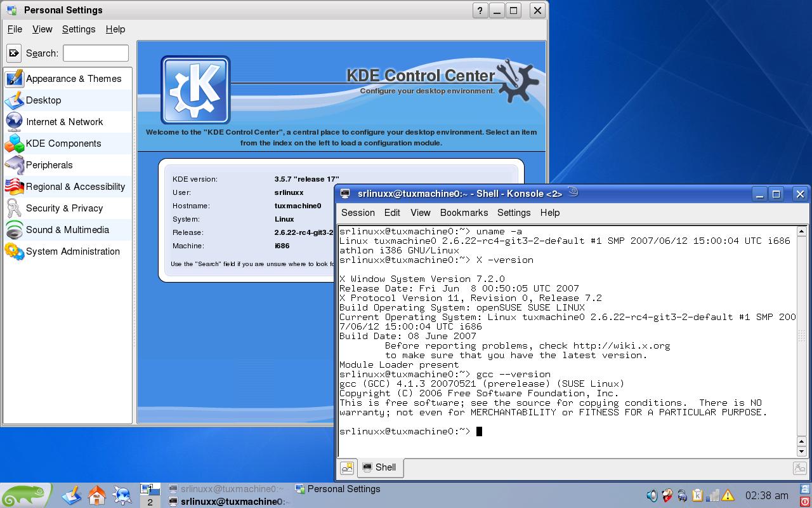Screen dimensions: 812x508
Task: Open Settings menu in Konsole
Action: click(x=514, y=213)
